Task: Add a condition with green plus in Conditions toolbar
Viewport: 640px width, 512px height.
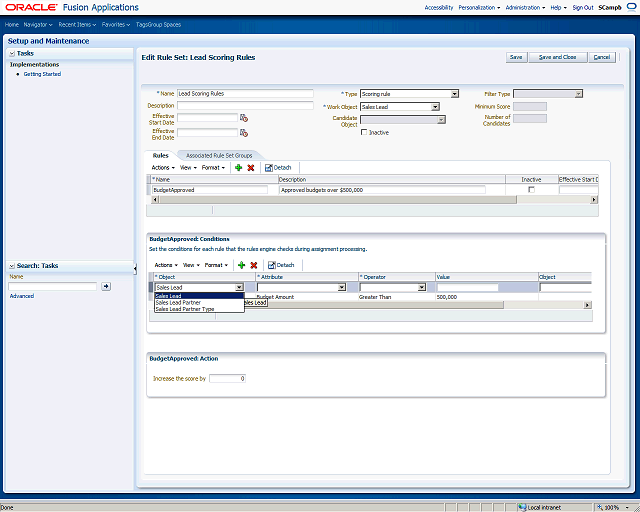Action: click(x=242, y=265)
